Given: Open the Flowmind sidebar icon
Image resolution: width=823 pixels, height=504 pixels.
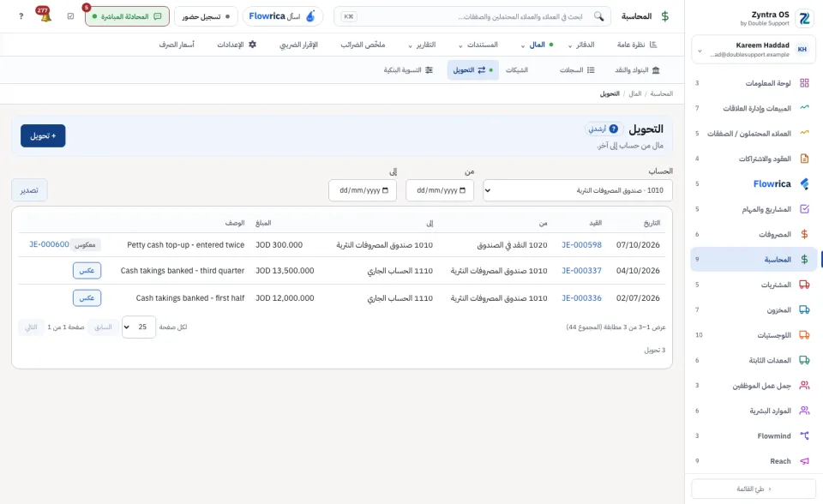Looking at the screenshot, I should 804,435.
